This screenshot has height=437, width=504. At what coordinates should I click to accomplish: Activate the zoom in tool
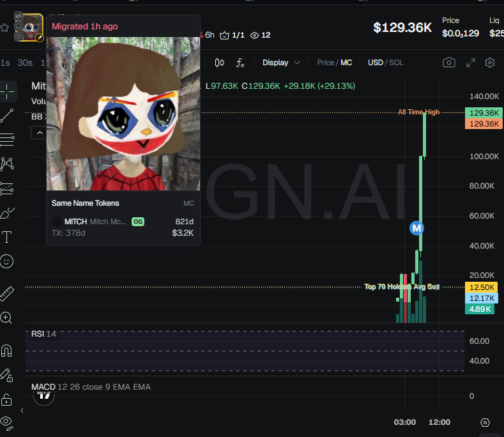[6, 318]
